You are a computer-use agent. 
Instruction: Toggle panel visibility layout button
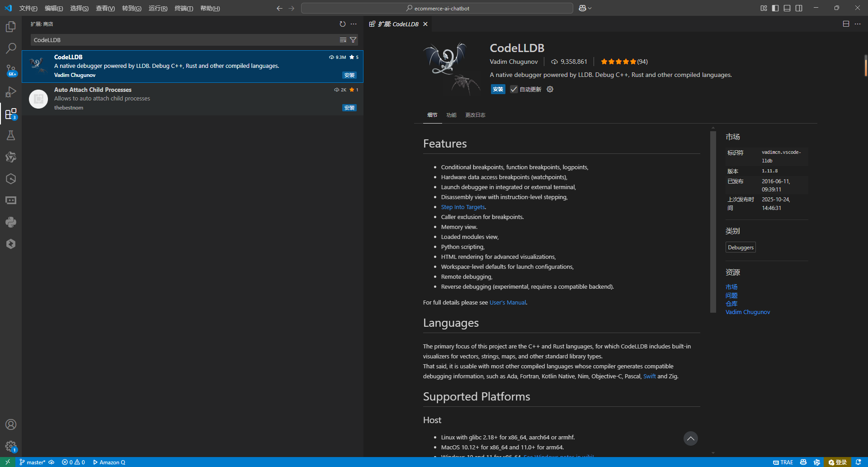click(x=787, y=8)
